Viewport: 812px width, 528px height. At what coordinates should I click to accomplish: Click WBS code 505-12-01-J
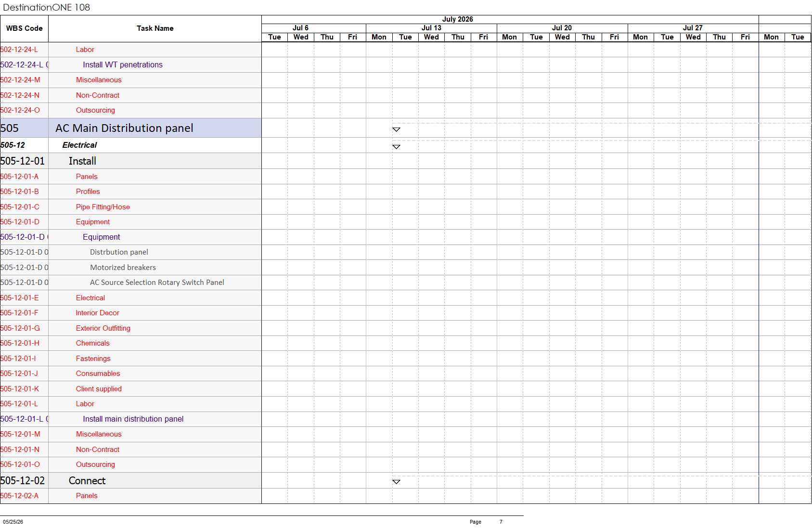[x=19, y=373]
